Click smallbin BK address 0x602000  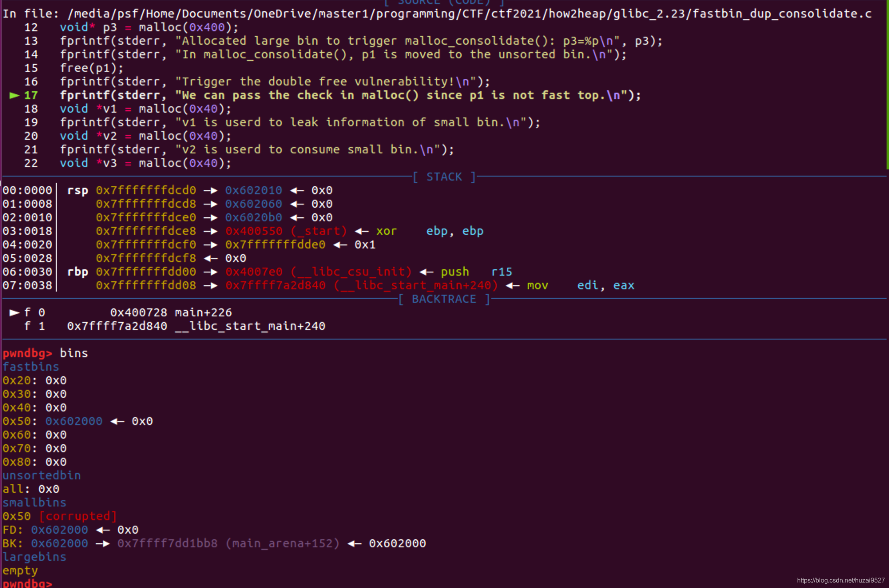coord(60,544)
